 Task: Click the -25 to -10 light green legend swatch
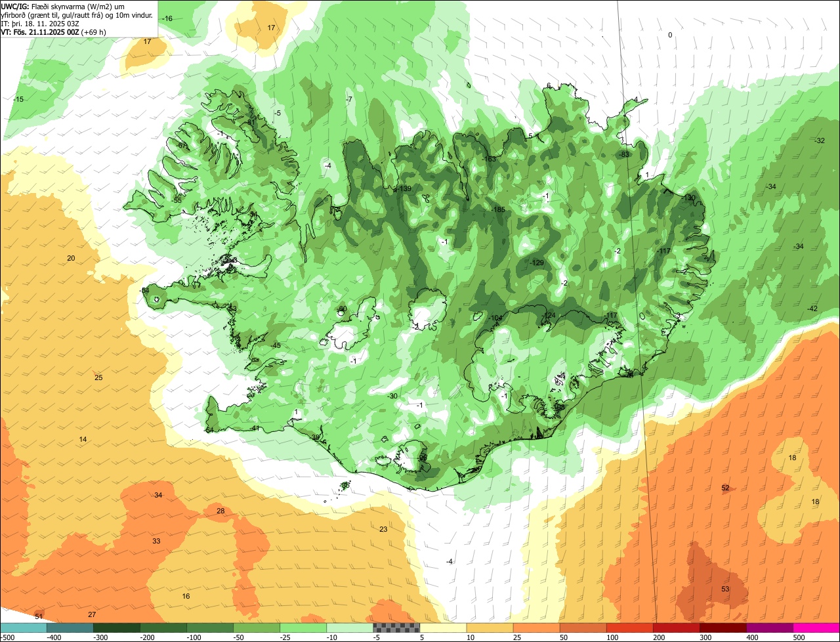[x=303, y=628]
